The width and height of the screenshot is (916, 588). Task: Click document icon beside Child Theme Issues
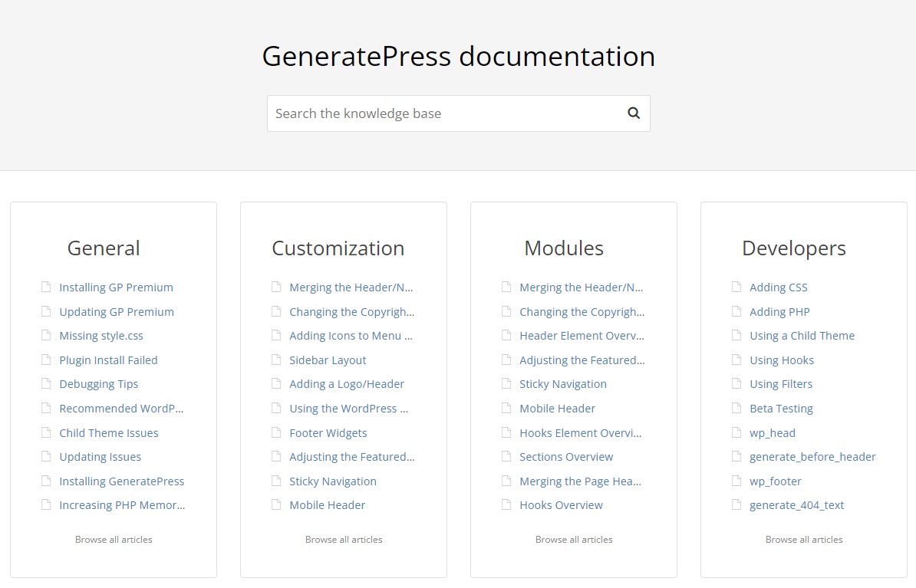(45, 432)
